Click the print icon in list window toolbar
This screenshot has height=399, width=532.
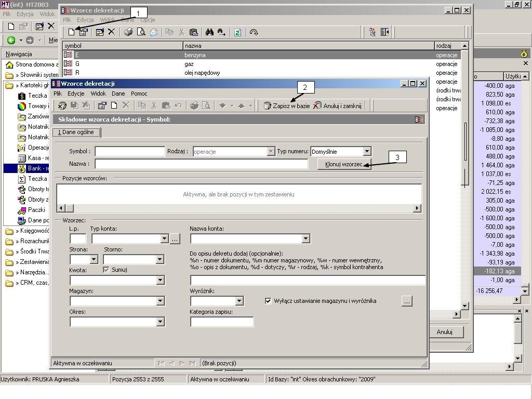128,32
